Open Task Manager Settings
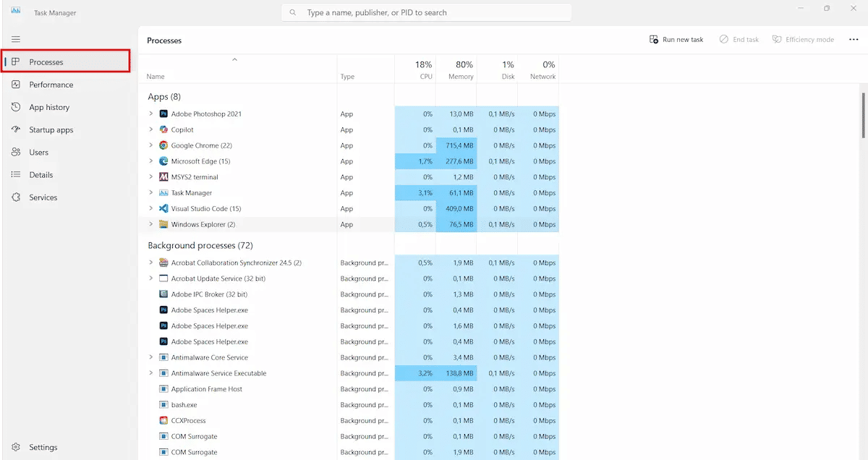The image size is (868, 460). pyautogui.click(x=67, y=447)
